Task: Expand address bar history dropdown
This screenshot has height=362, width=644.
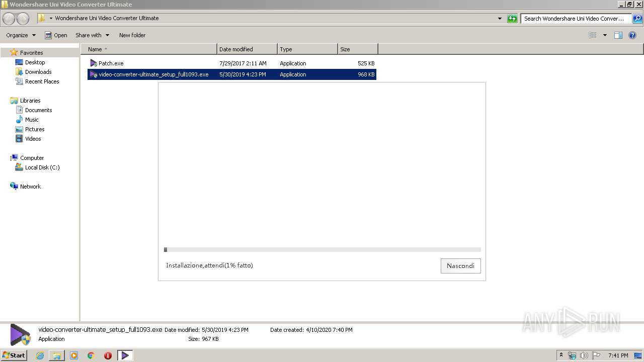Action: point(500,19)
